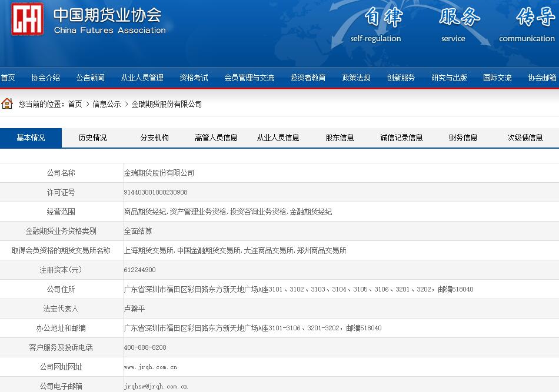Screen dimensions: 559x392
Task: Open 首页 in the main navigation bar
Action: 8,78
